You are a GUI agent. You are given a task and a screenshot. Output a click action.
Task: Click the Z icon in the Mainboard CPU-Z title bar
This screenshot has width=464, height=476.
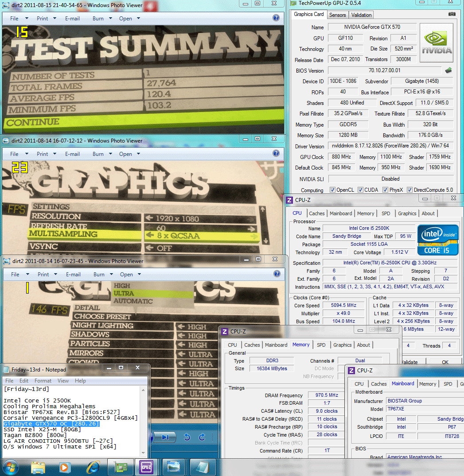pos(351,370)
